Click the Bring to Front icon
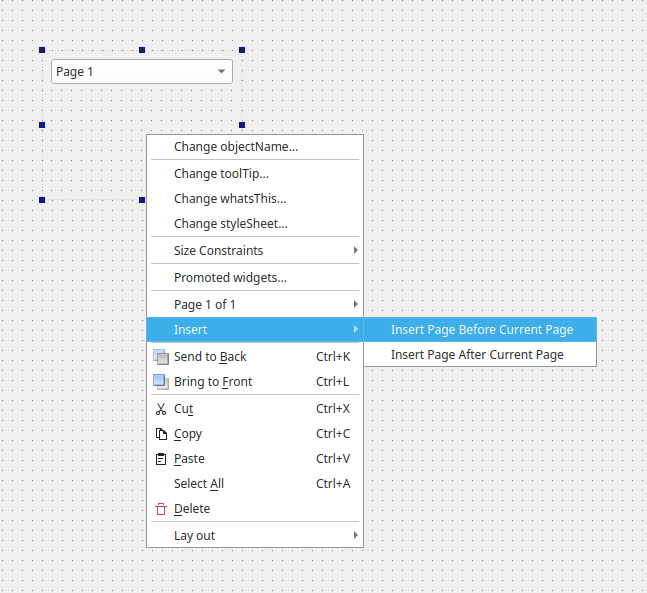647x593 pixels. coord(161,382)
